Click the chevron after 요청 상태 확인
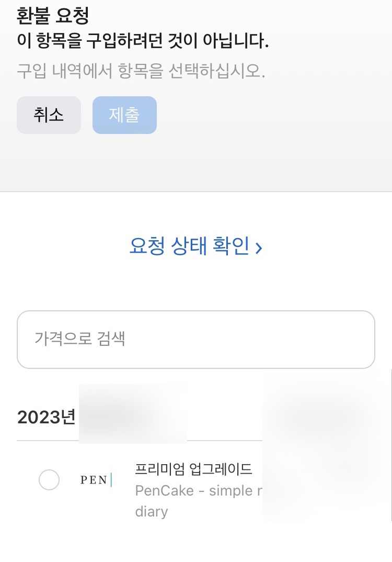392x562 pixels. tap(259, 248)
